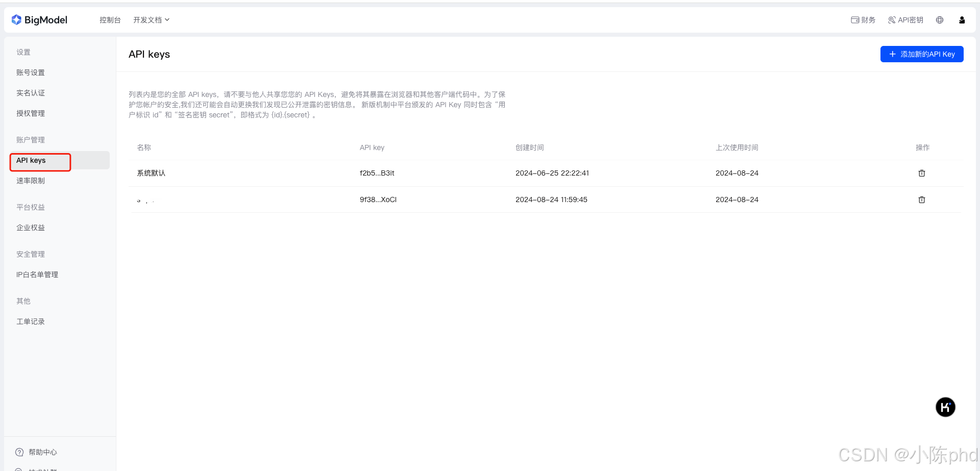Viewport: 980px width, 471px height.
Task: Open the API密钥 link in header
Action: (x=905, y=20)
